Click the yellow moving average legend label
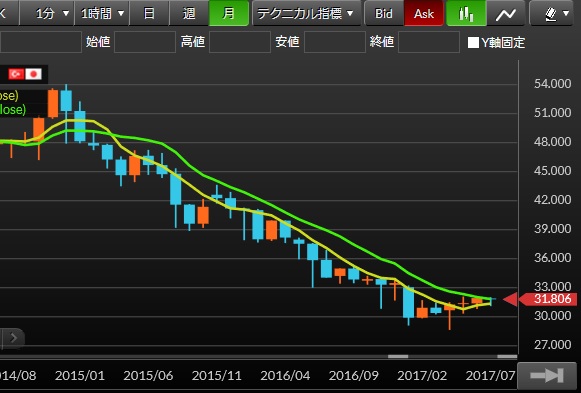 [x=9, y=96]
